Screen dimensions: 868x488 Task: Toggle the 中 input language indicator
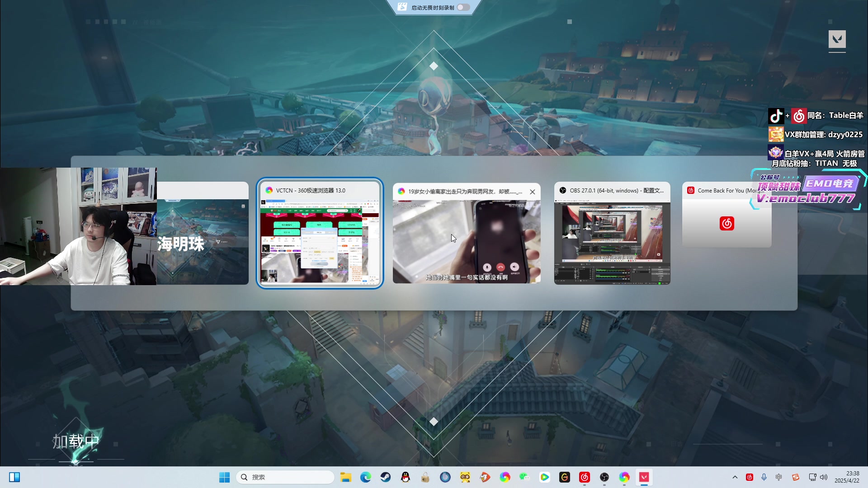(x=778, y=477)
